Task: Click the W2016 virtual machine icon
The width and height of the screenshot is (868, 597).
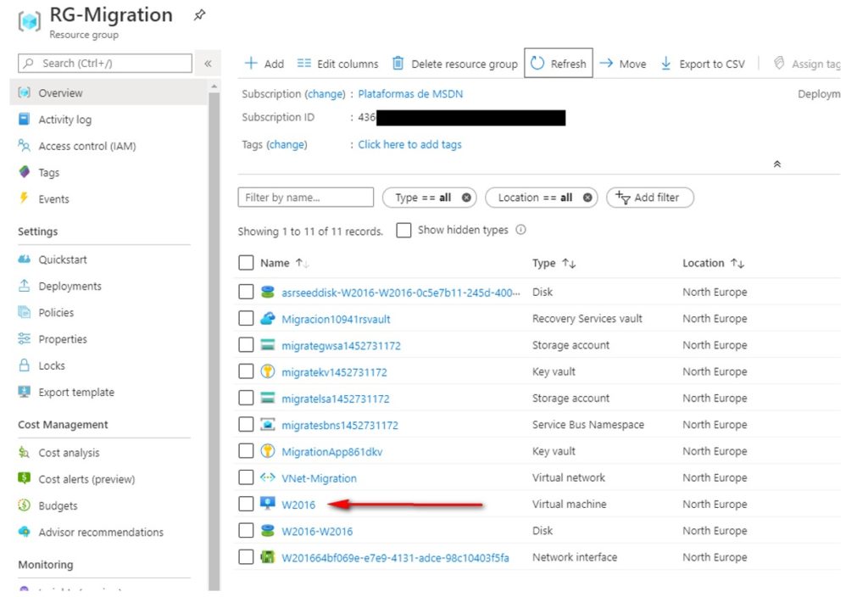Action: 268,503
